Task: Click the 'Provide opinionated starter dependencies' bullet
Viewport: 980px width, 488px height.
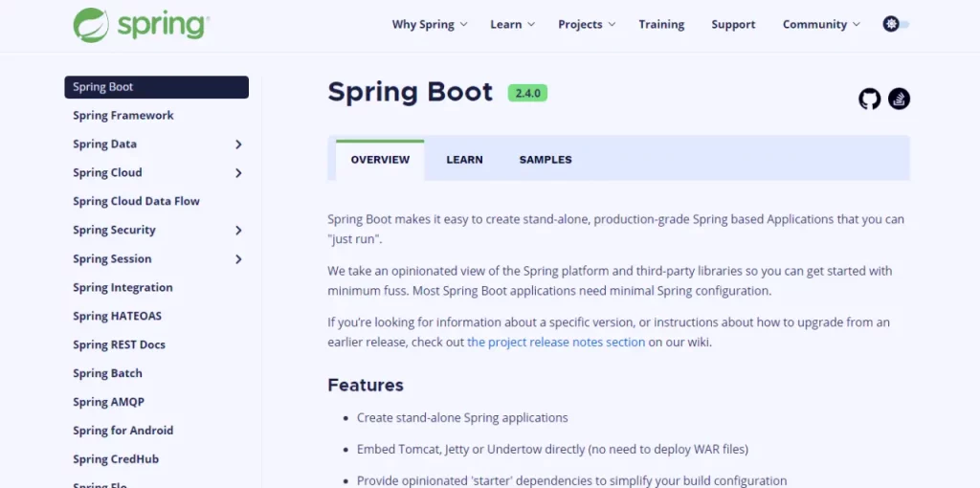Action: tap(572, 480)
